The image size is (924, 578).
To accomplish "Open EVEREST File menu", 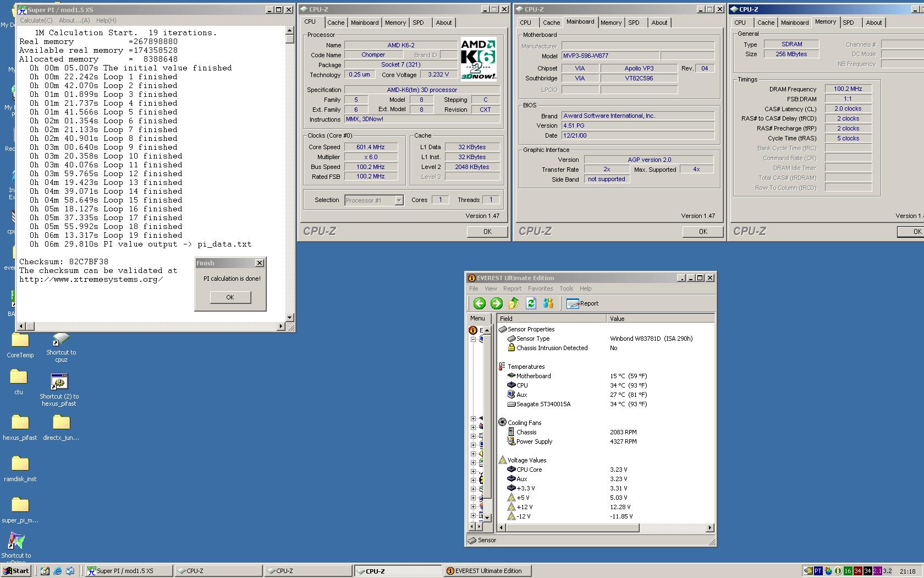I will click(x=474, y=288).
